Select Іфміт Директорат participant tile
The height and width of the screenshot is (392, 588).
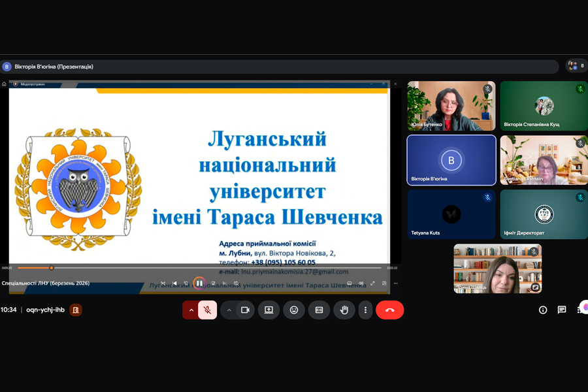[544, 214]
